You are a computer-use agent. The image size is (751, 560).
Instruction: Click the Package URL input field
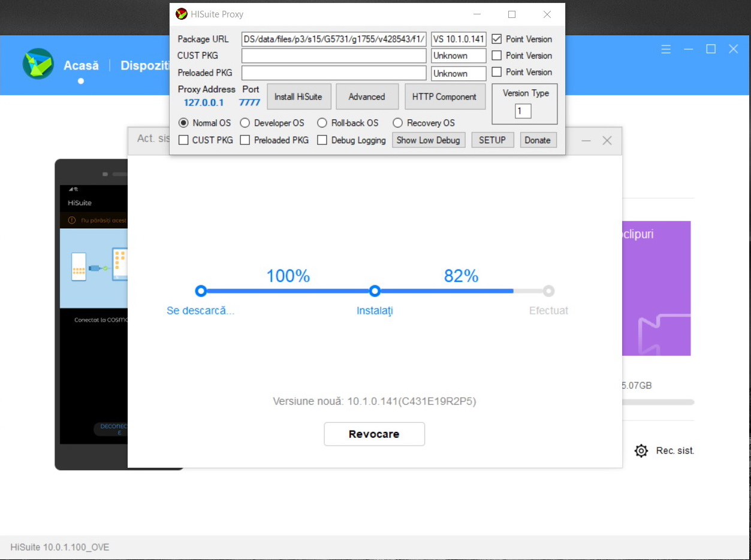[x=334, y=40]
